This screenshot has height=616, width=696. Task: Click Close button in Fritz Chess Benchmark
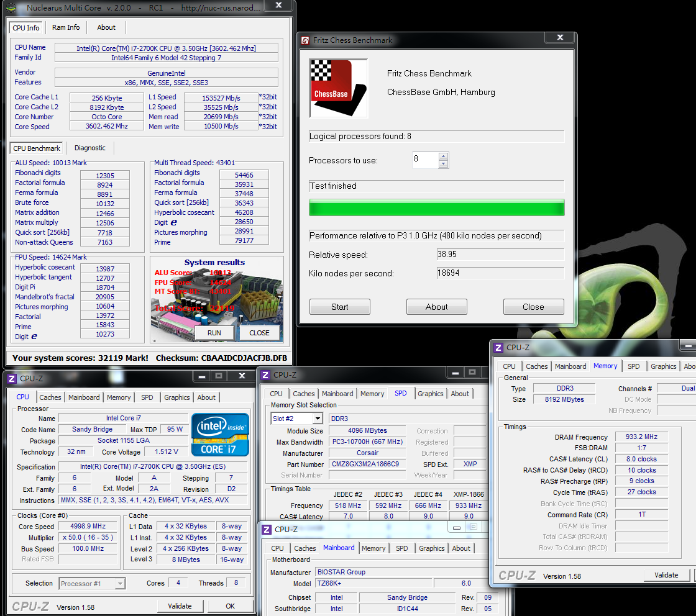[533, 307]
